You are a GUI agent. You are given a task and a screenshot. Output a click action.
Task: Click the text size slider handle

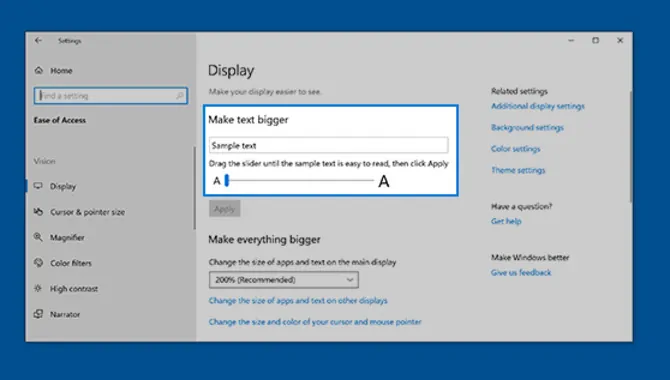227,180
